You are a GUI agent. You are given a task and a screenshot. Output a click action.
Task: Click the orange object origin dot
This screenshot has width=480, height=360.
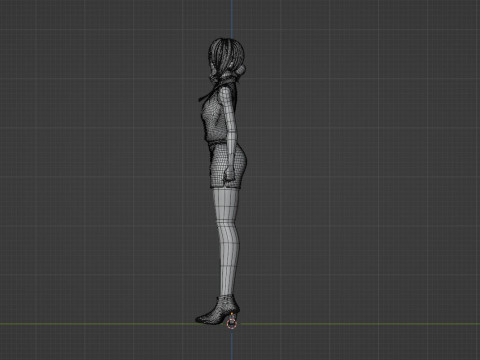point(232,314)
